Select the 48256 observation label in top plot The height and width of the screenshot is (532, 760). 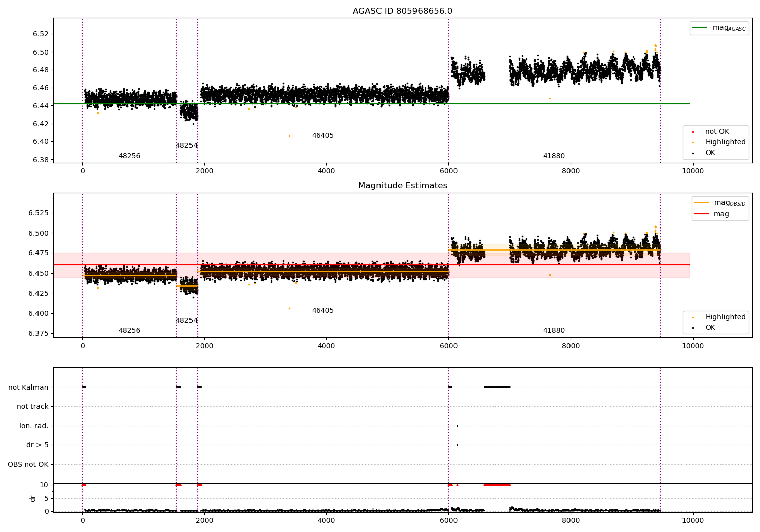[x=129, y=156]
